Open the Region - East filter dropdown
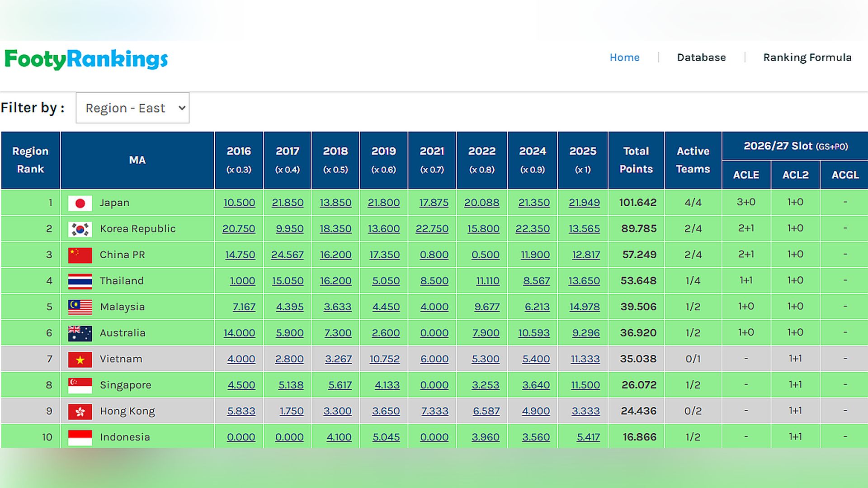This screenshot has height=488, width=868. pyautogui.click(x=132, y=108)
